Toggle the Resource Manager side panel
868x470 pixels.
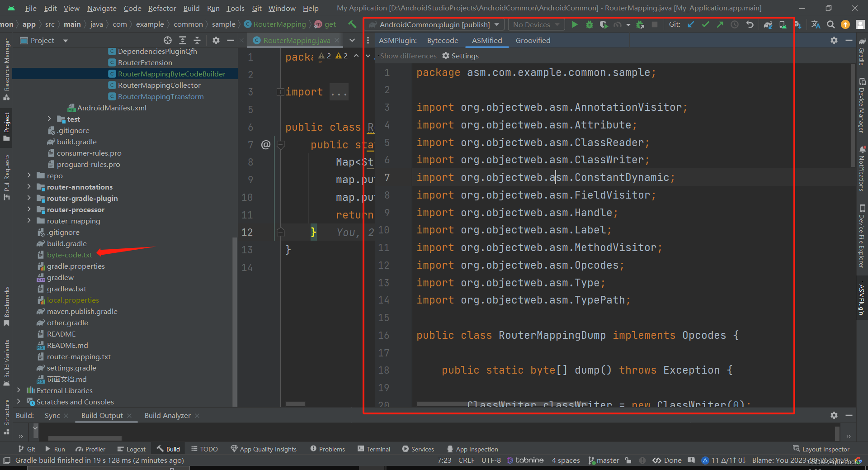click(6, 69)
